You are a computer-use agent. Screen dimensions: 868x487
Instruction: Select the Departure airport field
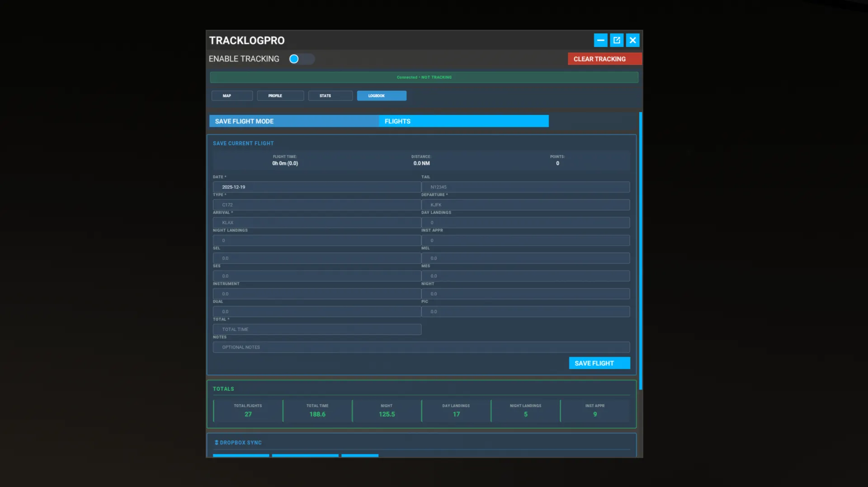(x=525, y=205)
